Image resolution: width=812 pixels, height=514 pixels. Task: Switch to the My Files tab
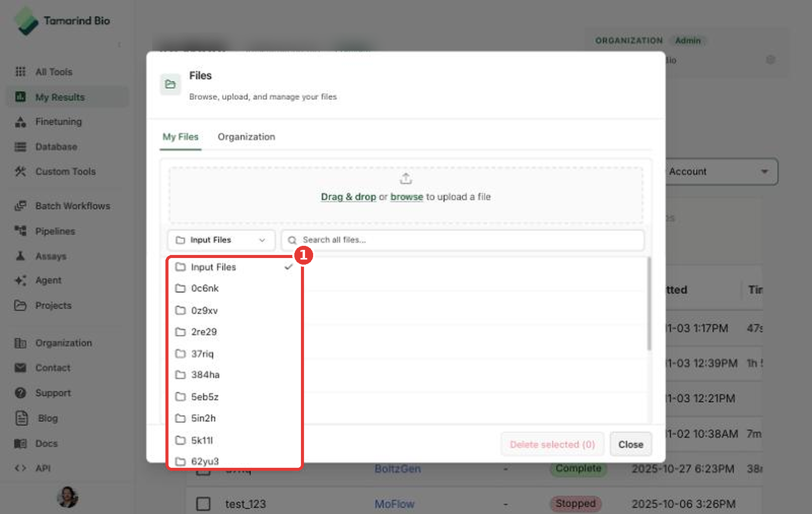pos(181,137)
